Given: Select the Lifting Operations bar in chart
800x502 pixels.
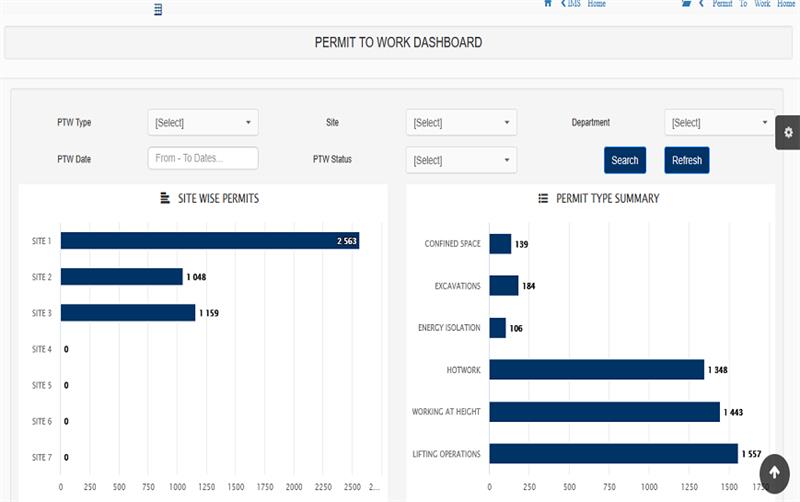Looking at the screenshot, I should point(613,454).
